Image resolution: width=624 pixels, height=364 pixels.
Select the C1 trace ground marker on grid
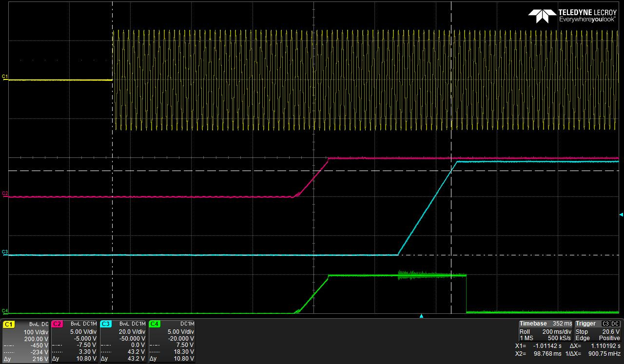click(5, 77)
